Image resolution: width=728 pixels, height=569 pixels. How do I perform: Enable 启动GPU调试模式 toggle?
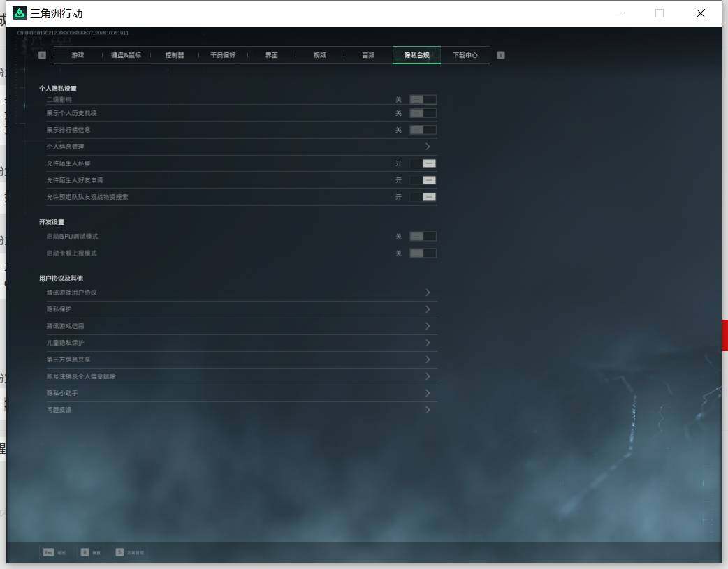[x=423, y=237]
